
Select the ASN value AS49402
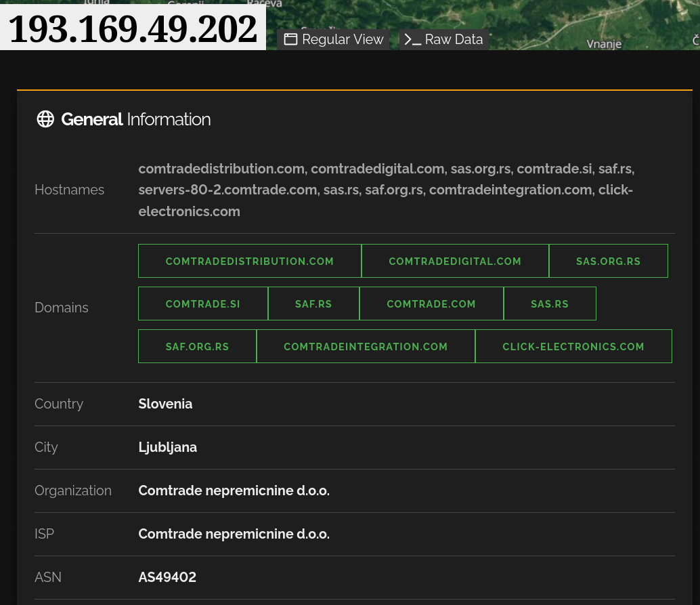pos(167,577)
